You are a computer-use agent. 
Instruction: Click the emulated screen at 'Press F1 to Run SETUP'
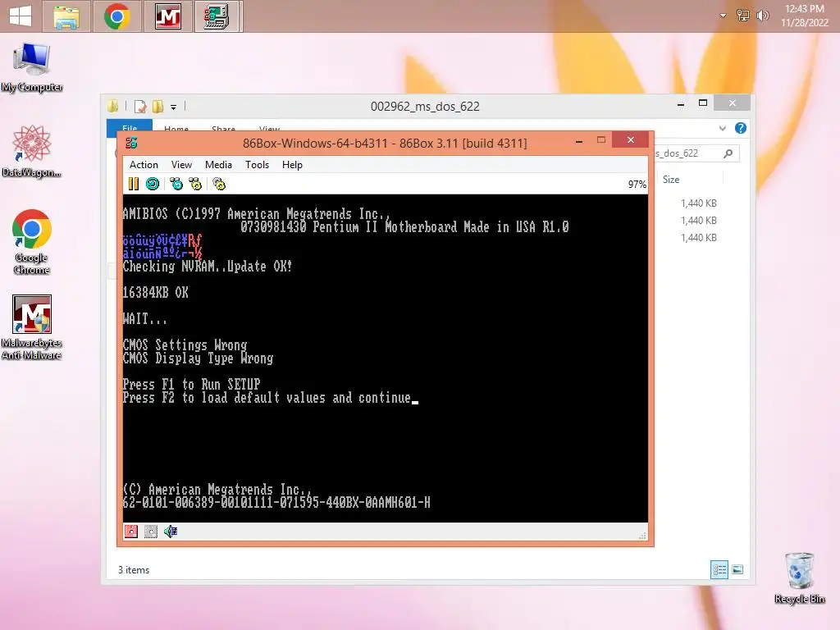191,384
